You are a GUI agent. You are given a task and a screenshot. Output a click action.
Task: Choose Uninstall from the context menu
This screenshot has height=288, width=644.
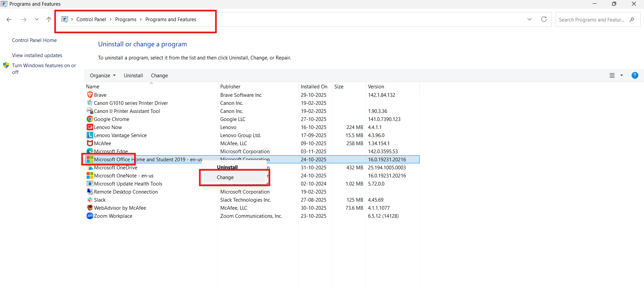click(x=227, y=167)
